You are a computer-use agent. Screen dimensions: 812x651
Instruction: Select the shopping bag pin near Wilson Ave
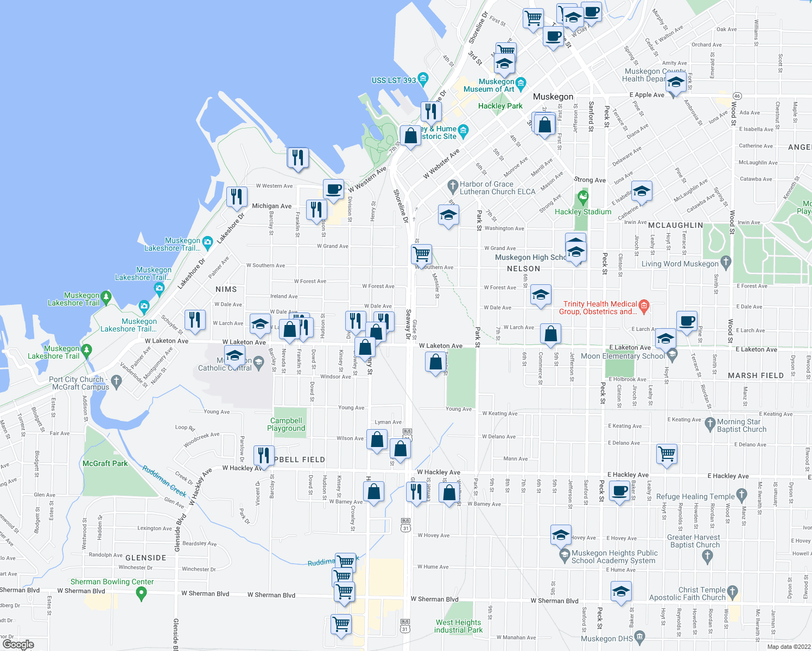click(377, 441)
